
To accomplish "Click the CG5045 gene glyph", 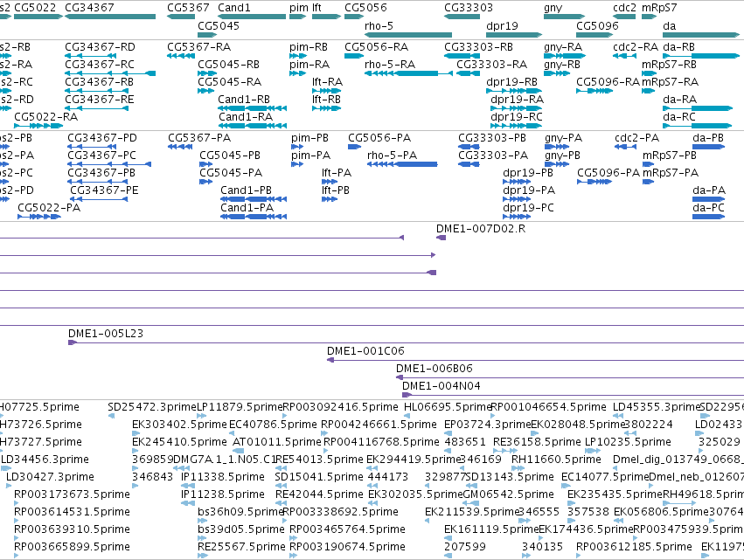I will click(207, 35).
